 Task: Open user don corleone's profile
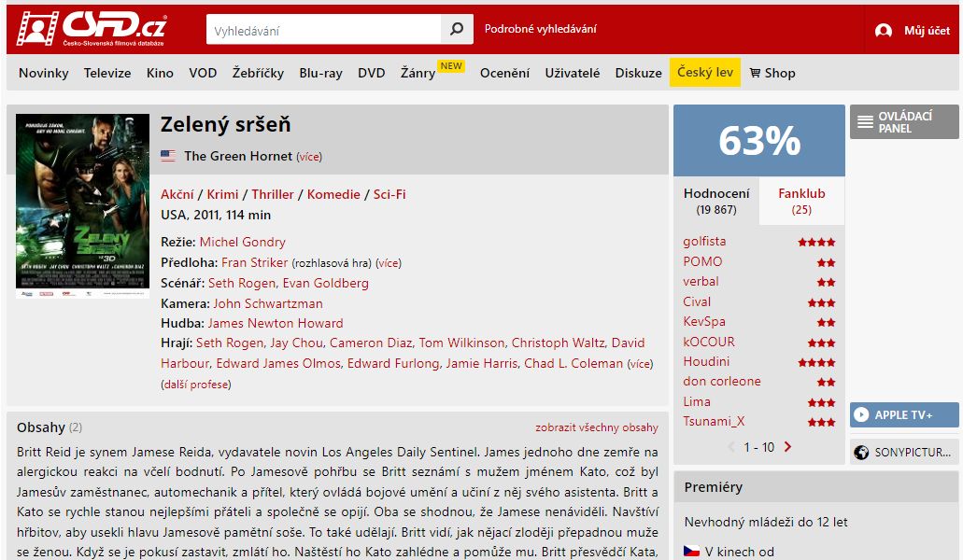[722, 381]
